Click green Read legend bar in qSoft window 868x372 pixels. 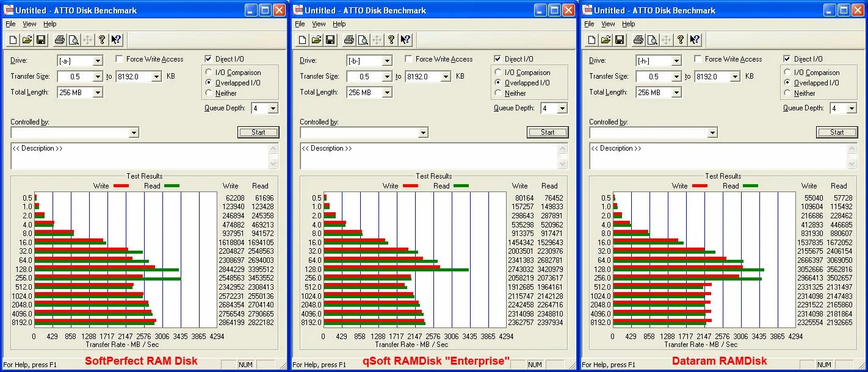tap(461, 185)
